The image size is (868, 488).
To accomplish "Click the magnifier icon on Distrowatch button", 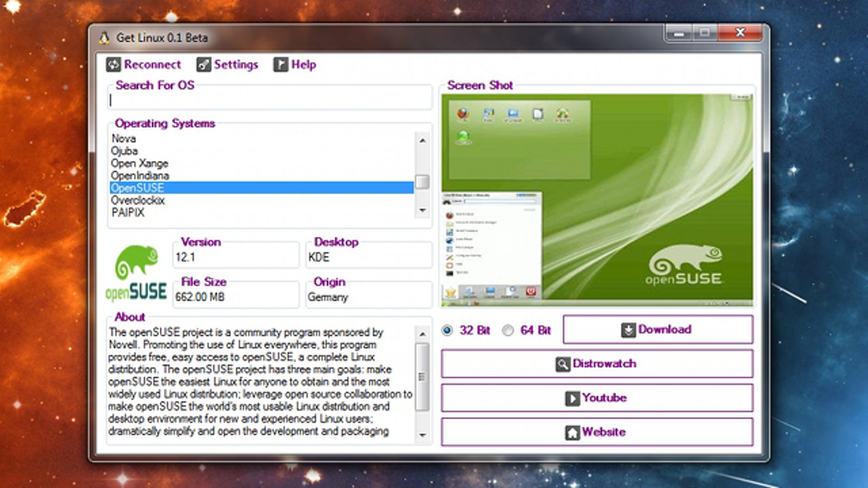I will (x=563, y=364).
